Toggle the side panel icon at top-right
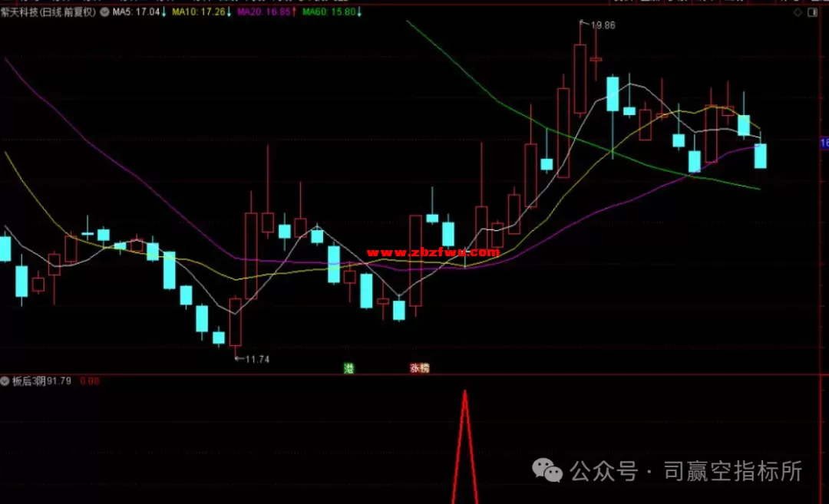The image size is (829, 504). [x=813, y=12]
